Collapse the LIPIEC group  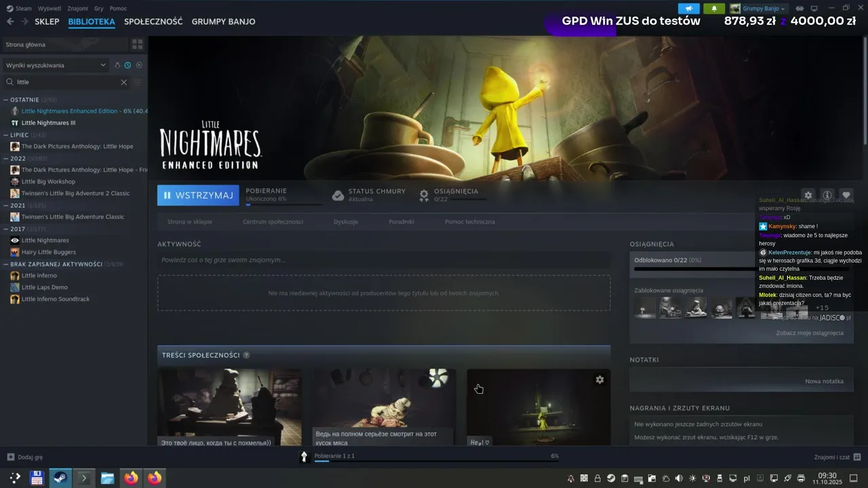click(6, 135)
